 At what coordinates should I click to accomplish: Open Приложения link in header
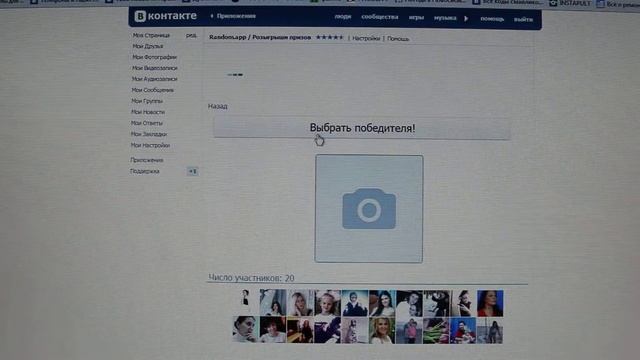236,16
